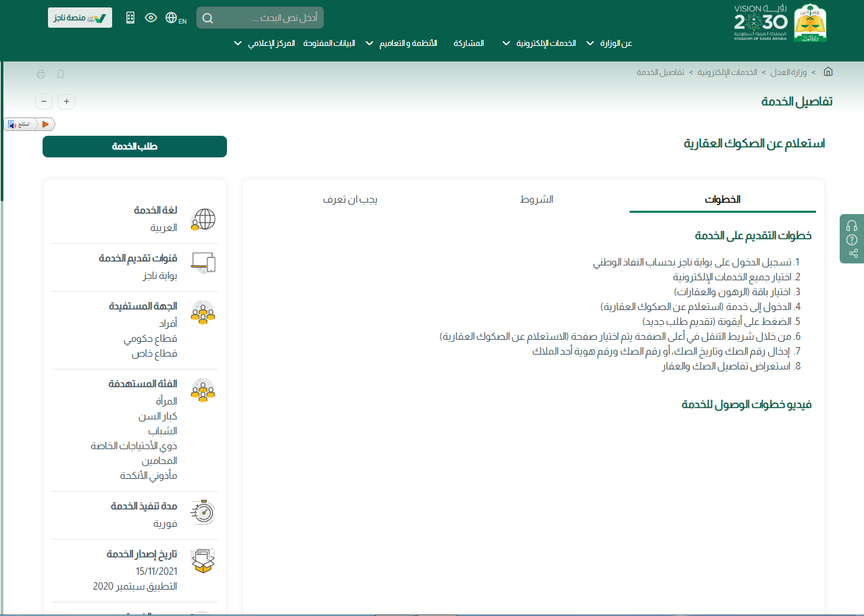
Task: Click the العربية language value
Action: point(164,228)
